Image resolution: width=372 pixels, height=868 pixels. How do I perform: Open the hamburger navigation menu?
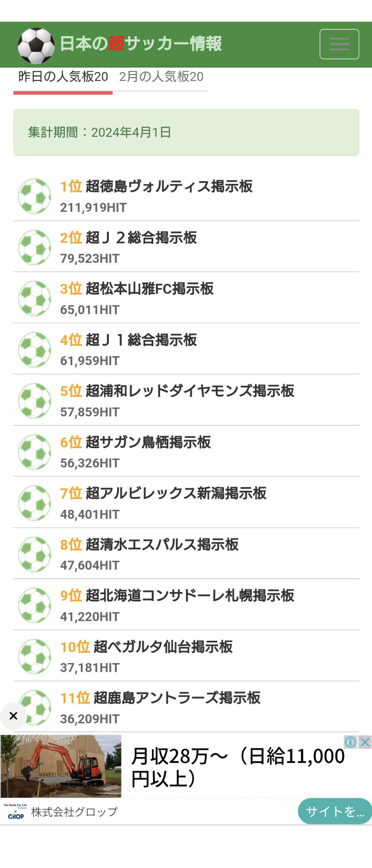pyautogui.click(x=339, y=44)
